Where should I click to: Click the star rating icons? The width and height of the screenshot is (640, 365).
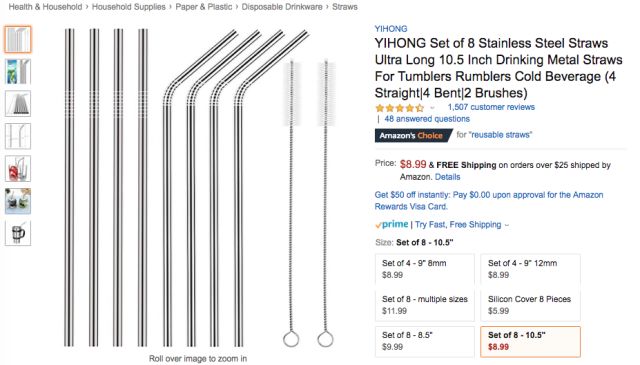point(400,108)
